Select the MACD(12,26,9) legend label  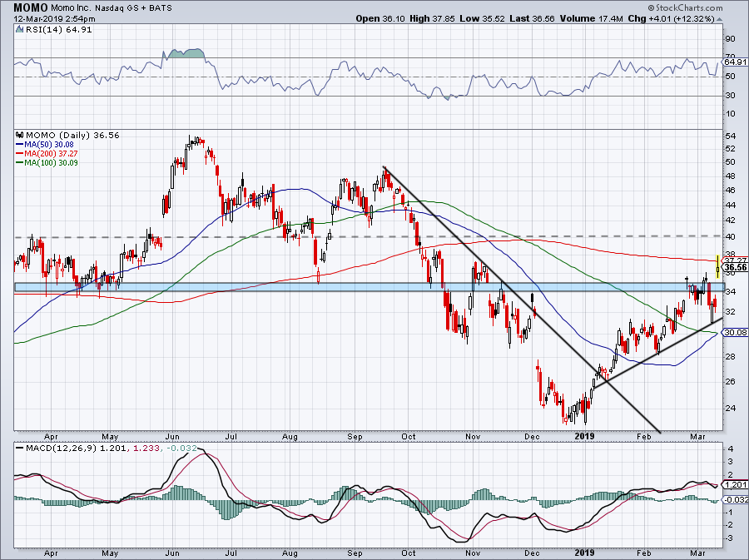pos(62,448)
